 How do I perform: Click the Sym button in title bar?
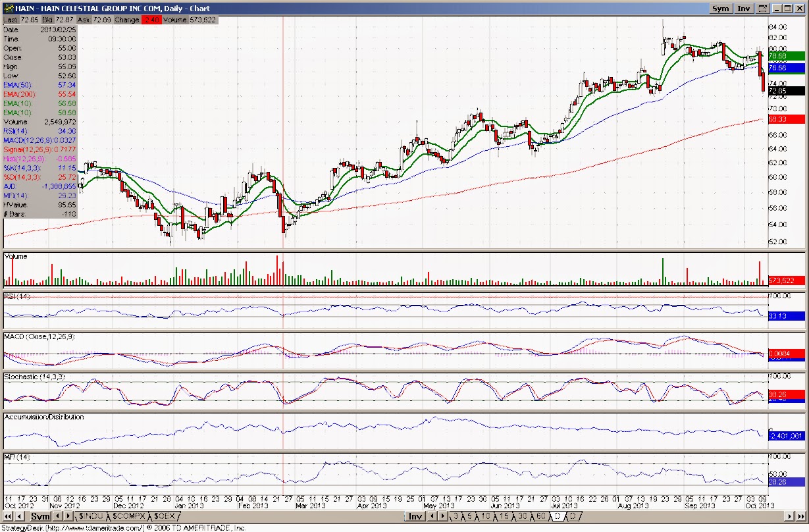(721, 9)
